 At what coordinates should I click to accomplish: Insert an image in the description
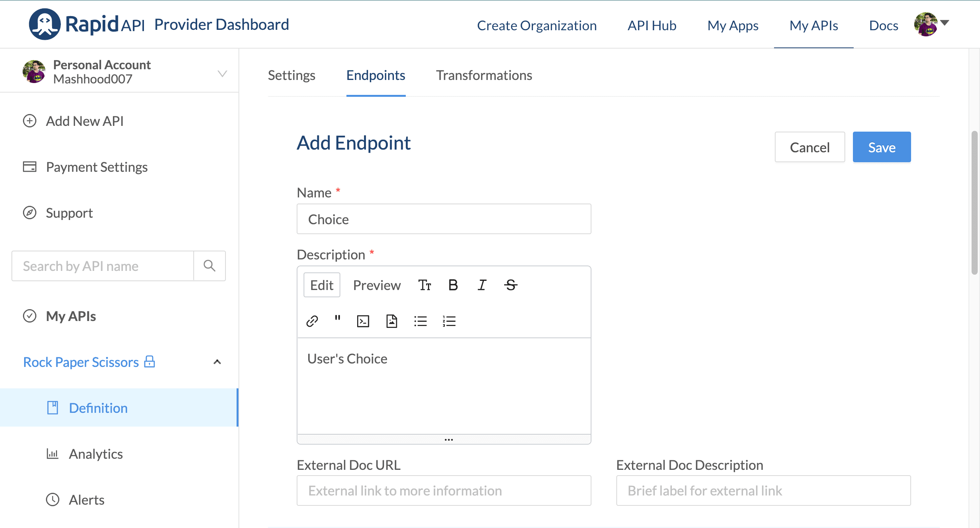tap(392, 321)
